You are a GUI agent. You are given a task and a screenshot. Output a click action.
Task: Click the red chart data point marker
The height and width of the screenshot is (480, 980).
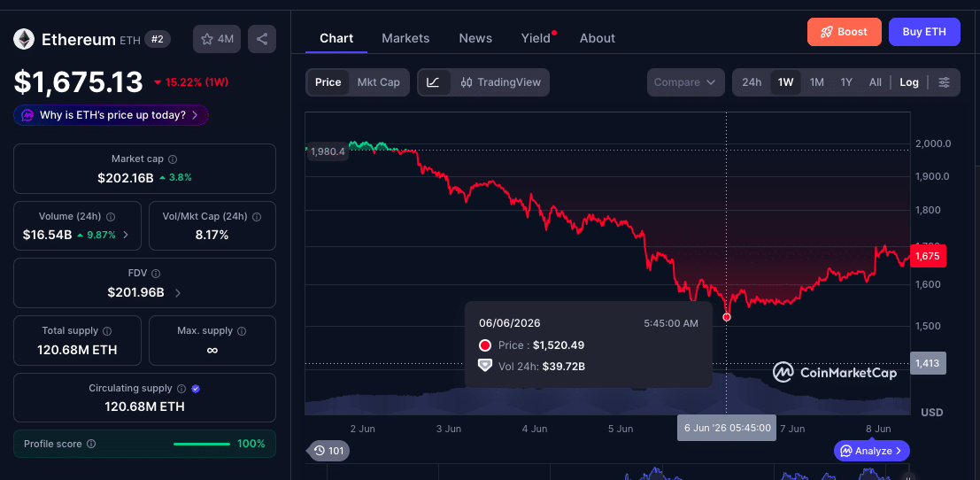coord(726,317)
